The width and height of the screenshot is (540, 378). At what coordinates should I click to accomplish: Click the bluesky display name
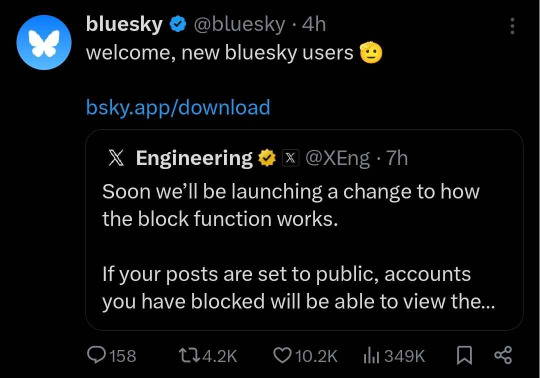click(124, 24)
